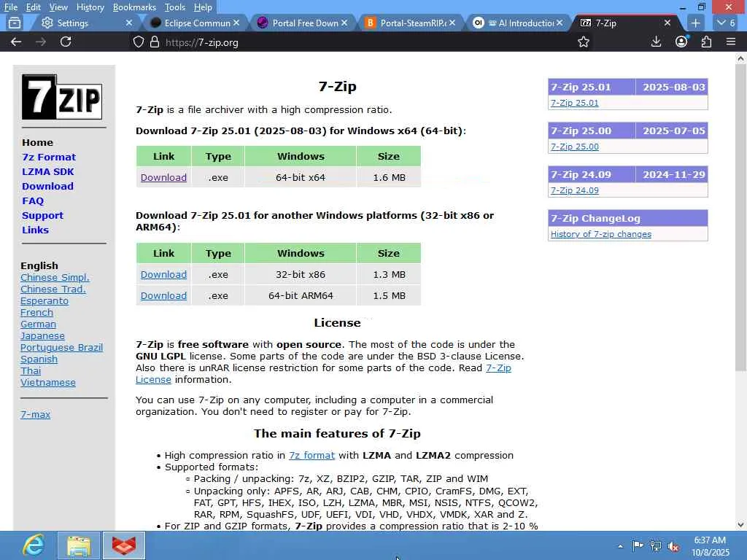Bookmark this page with the star
Viewport: 747px width, 560px height.
[584, 42]
